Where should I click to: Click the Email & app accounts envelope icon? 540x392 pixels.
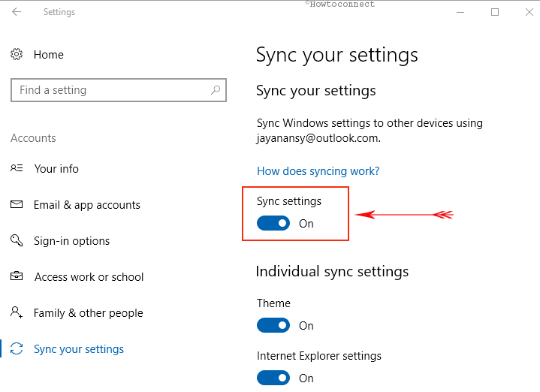click(x=17, y=205)
